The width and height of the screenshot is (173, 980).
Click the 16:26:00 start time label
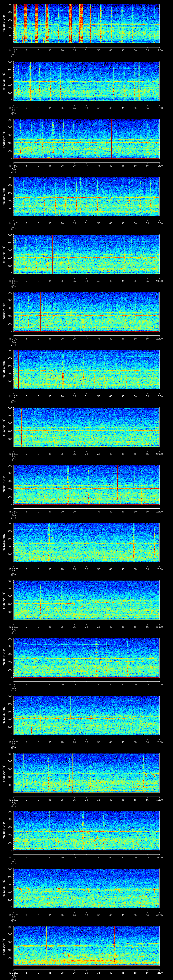14,627
